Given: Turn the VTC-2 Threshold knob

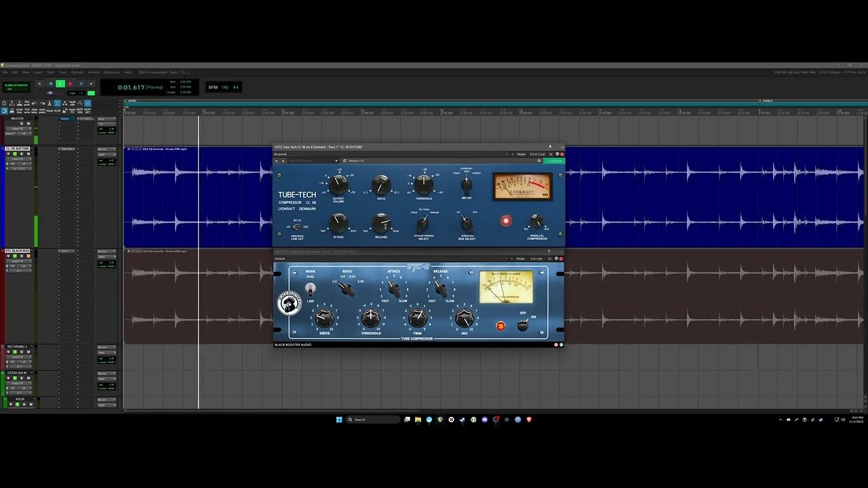Looking at the screenshot, I should [371, 317].
